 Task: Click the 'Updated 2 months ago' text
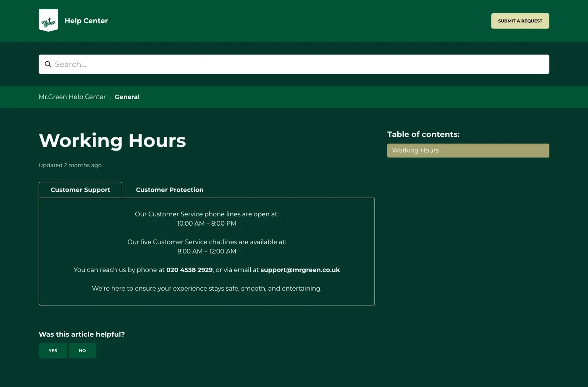tap(70, 165)
